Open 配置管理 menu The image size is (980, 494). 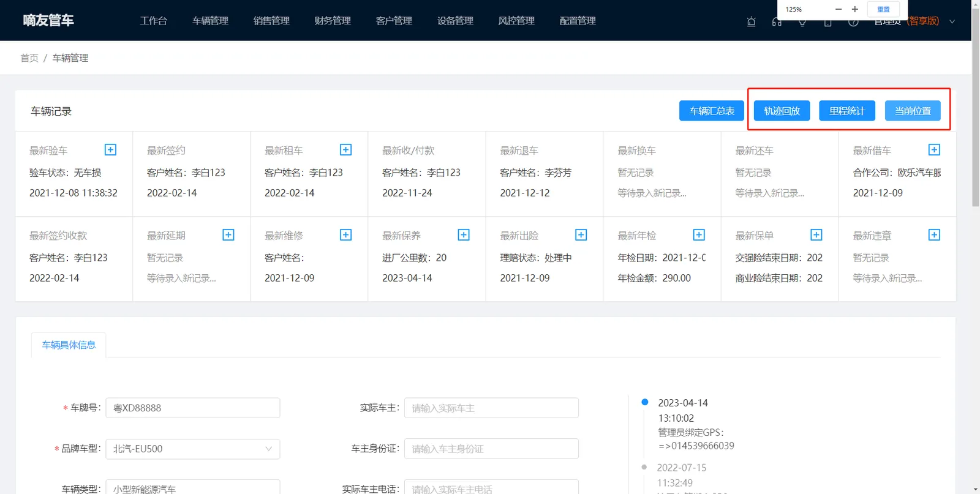(578, 21)
